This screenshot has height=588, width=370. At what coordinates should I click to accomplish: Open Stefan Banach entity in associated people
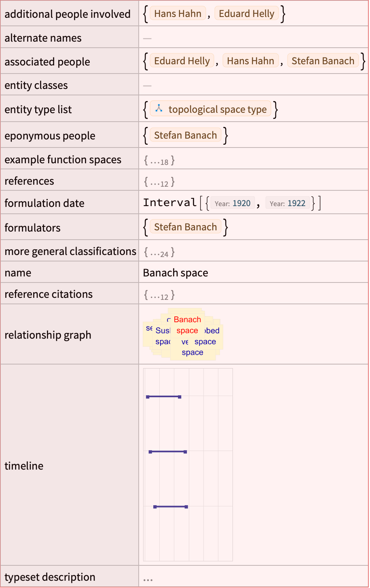point(323,61)
